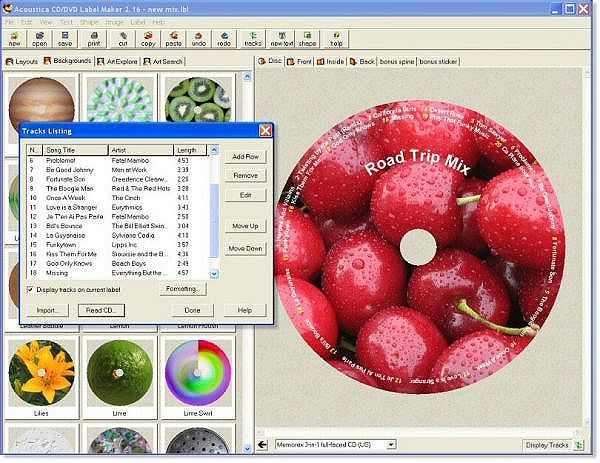Click the copy toolbar icon
600x463 pixels.
click(148, 39)
